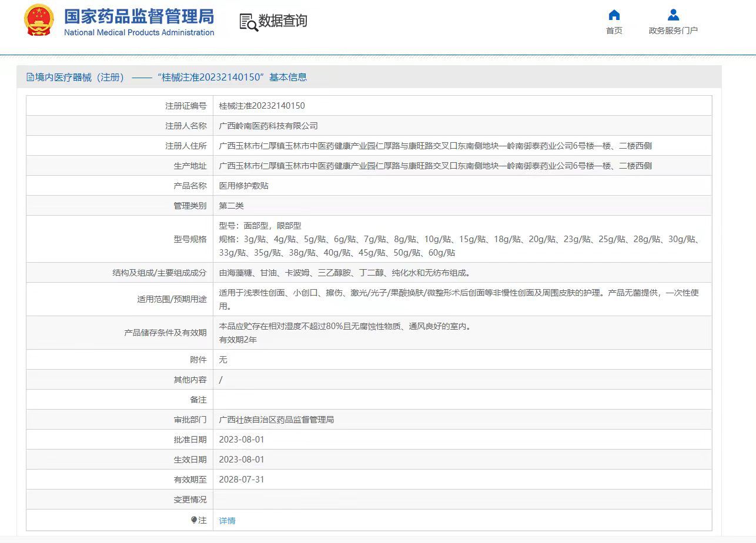Open the 数据查询 search icon

(247, 21)
